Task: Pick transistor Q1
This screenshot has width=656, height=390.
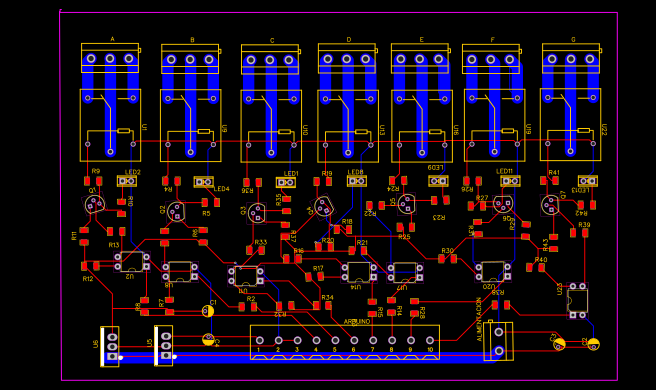Action: pos(95,204)
